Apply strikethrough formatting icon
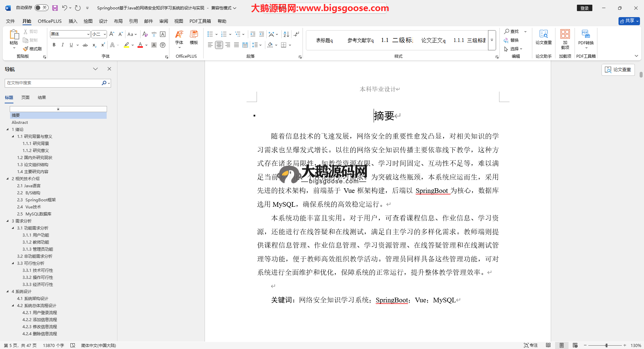Viewport: 644px width, 349px height. (x=85, y=45)
